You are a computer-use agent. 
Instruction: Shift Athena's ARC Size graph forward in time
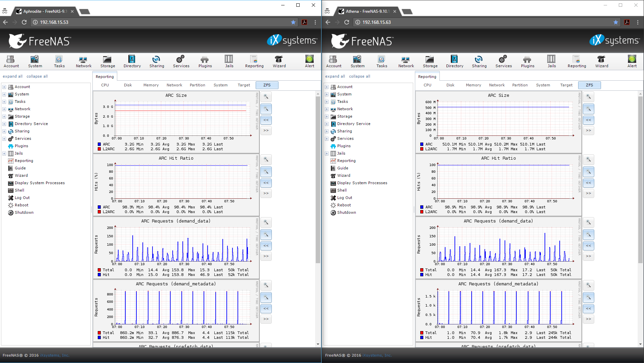point(588,130)
